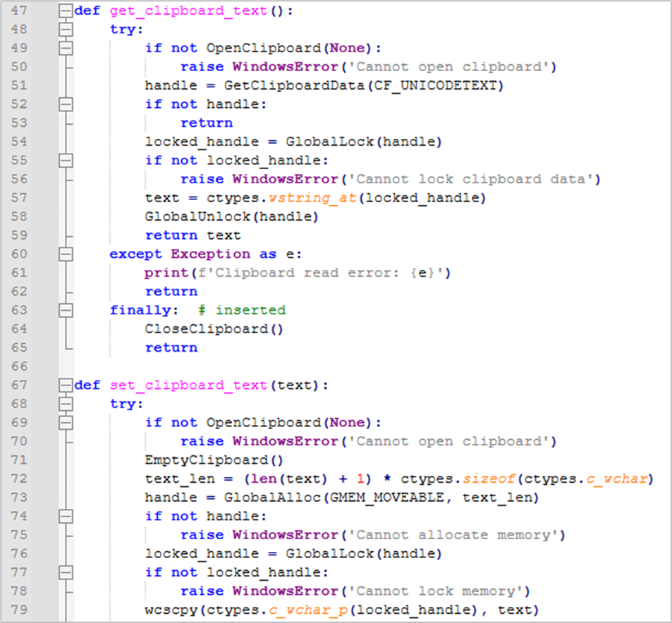672x623 pixels.
Task: Click wstring_at method on line 57
Action: pos(312,198)
